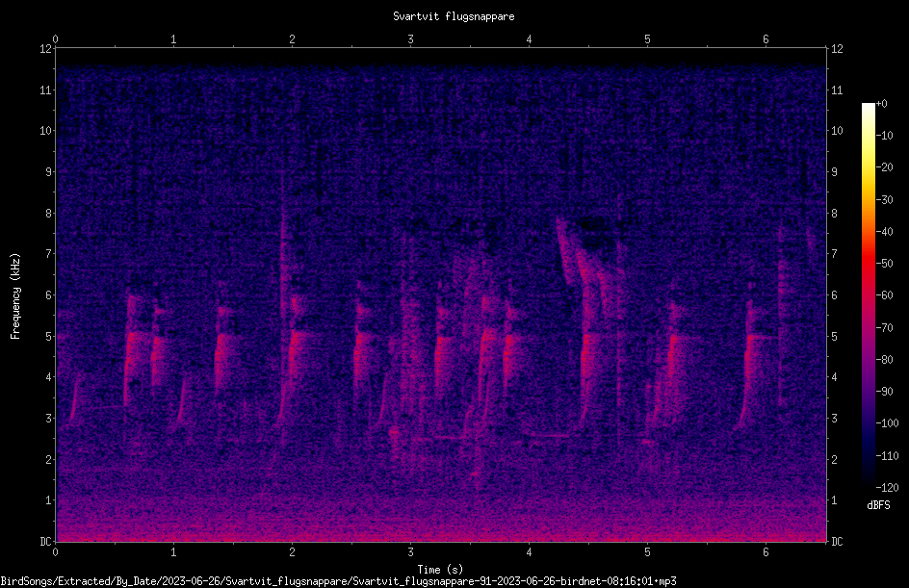
Task: Click the file path text ending in 08:16:01.mp3
Action: (x=339, y=581)
